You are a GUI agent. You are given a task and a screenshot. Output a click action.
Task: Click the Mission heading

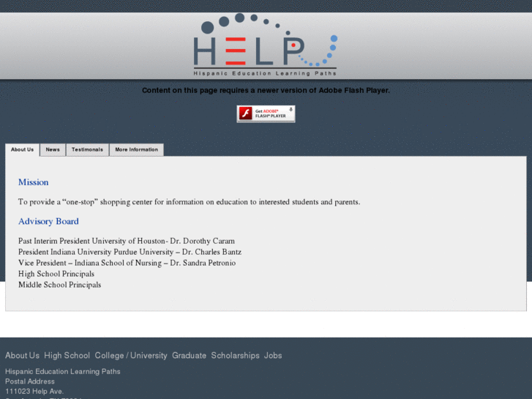(33, 182)
